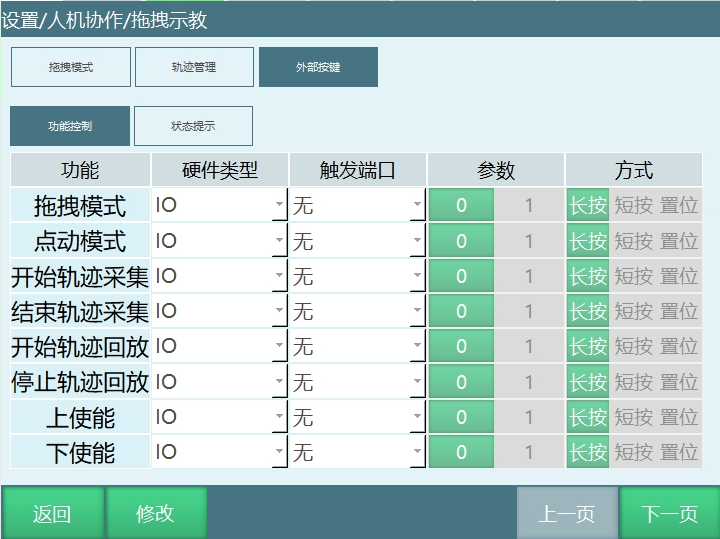This screenshot has width=720, height=539.
Task: Open hardware type dropdown for 上使能
Action: 219,417
